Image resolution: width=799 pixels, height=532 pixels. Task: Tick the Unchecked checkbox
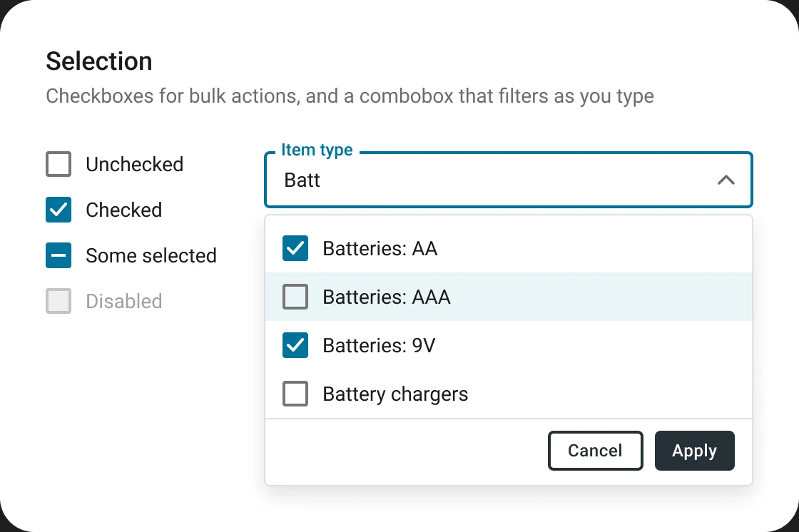[58, 164]
